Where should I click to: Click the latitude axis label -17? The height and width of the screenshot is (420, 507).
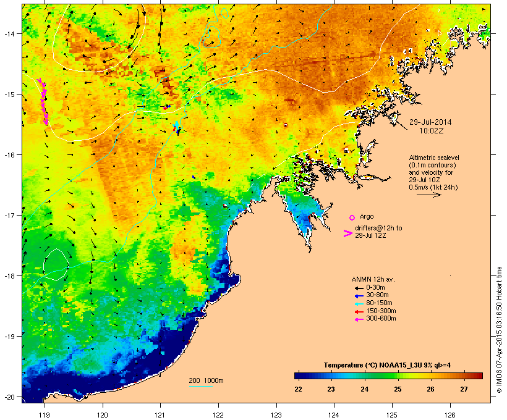point(9,215)
